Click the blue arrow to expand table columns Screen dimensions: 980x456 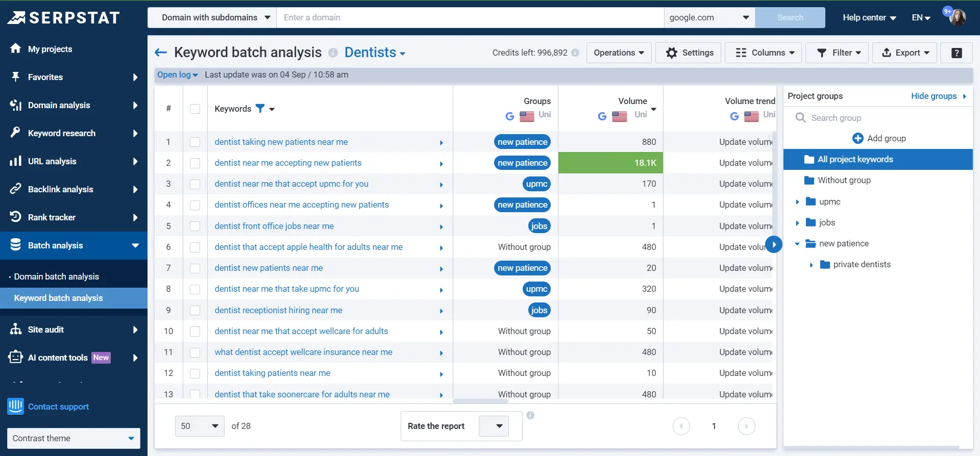point(774,244)
